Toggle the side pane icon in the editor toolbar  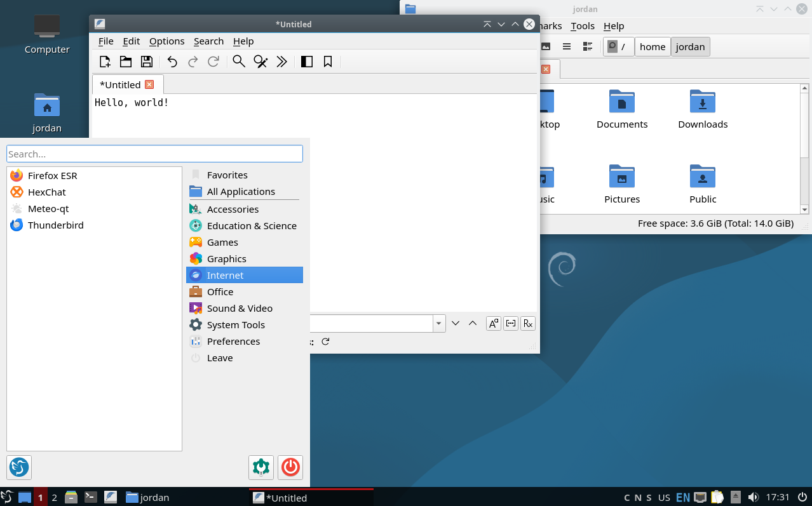pos(307,62)
